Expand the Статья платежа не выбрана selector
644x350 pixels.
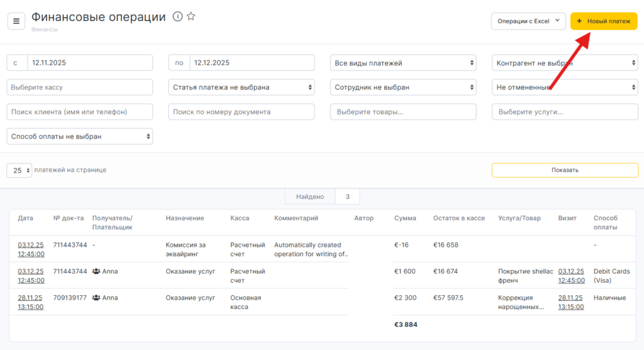coord(241,87)
